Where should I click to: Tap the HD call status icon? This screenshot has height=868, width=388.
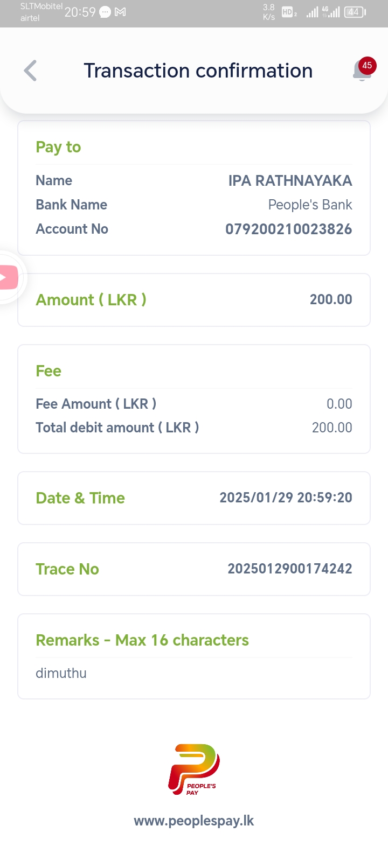(288, 12)
